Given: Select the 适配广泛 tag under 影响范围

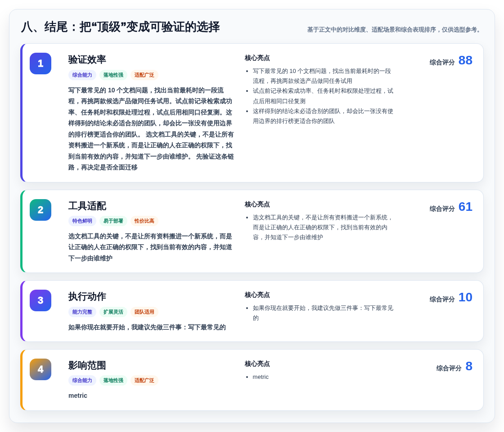Looking at the screenshot, I should (144, 381).
